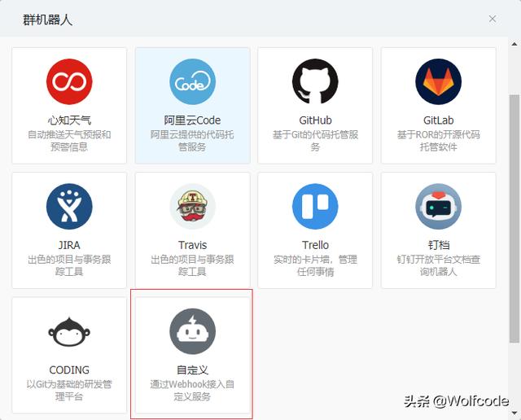The image size is (521, 420).
Task: Click the JIRA title label
Action: (x=69, y=245)
